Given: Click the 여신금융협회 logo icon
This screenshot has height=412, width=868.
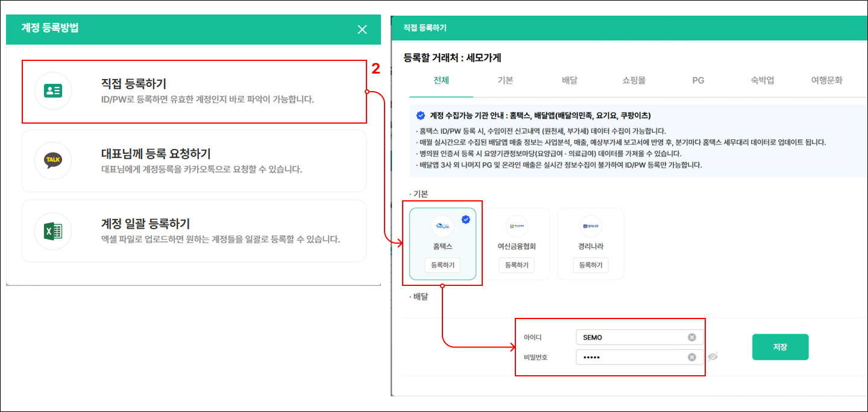Looking at the screenshot, I should pyautogui.click(x=517, y=226).
